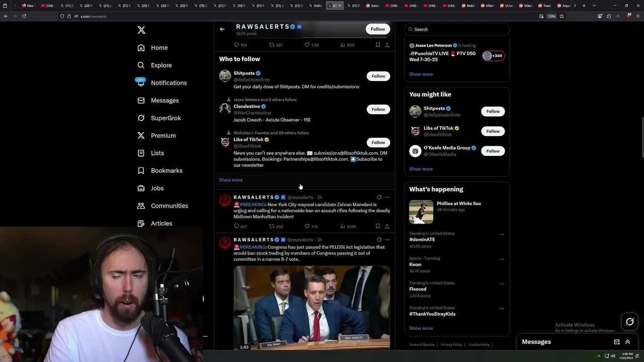Expand the Messages drawer
Screen dimensions: 644x362
click(x=627, y=342)
